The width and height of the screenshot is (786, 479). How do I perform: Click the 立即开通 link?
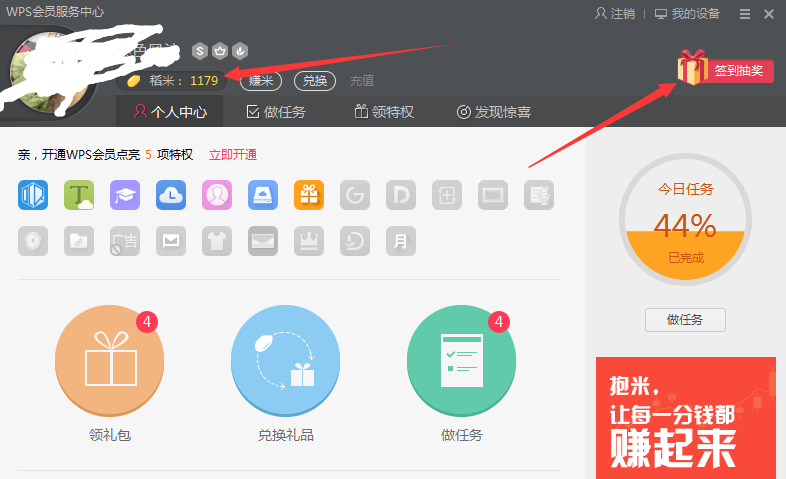pos(232,155)
